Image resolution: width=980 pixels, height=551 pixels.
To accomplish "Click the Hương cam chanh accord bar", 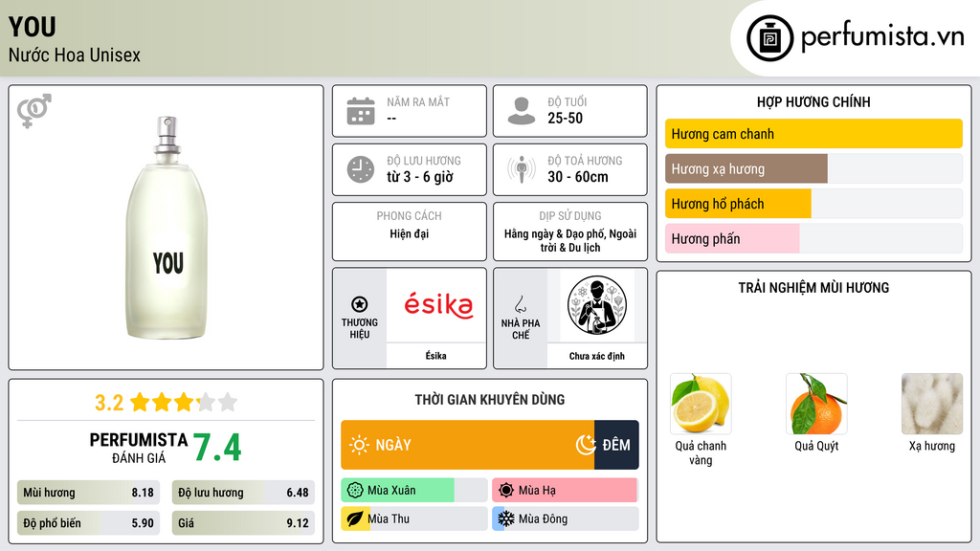I will pyautogui.click(x=813, y=134).
